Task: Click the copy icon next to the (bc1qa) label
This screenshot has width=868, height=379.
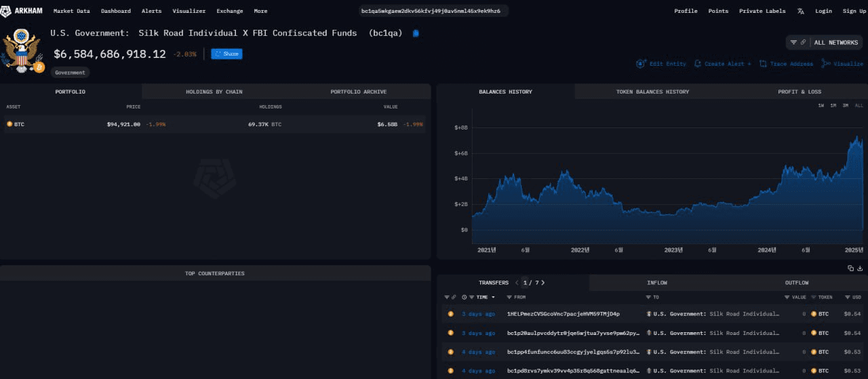Action: point(416,33)
